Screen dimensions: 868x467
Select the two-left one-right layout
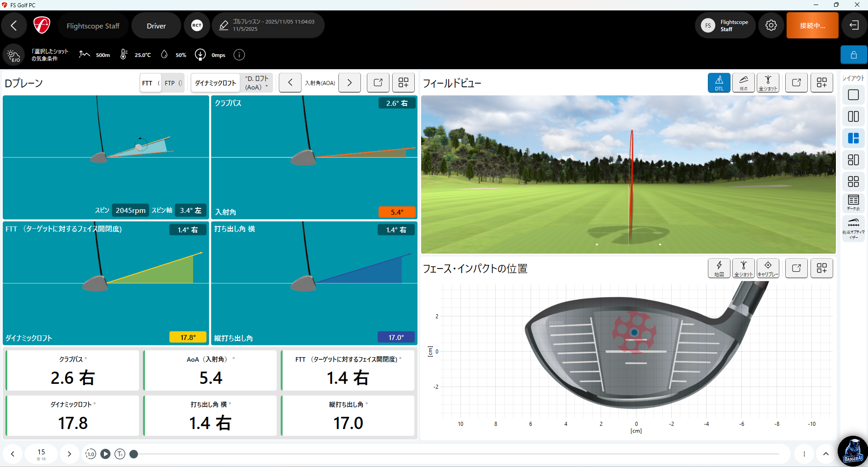[854, 160]
